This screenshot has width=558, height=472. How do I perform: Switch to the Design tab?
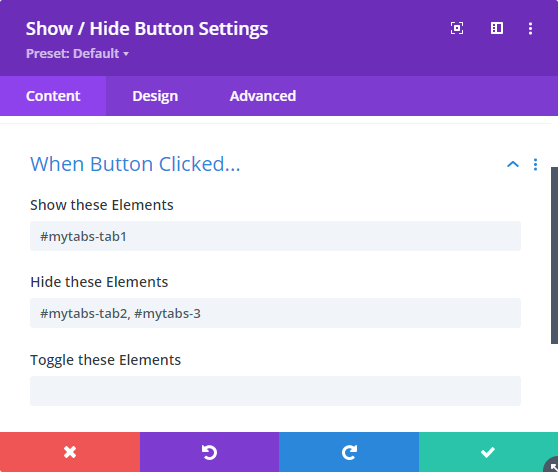pos(155,96)
